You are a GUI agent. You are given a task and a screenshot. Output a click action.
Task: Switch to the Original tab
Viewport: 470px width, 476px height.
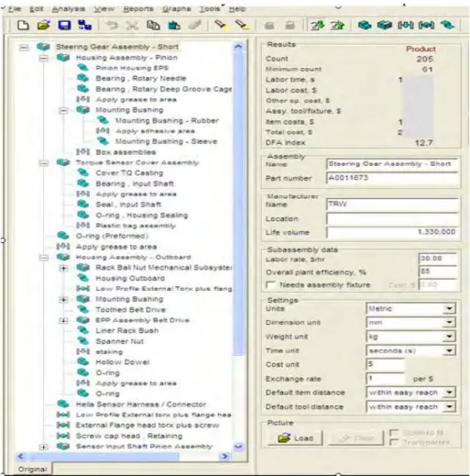[32, 470]
